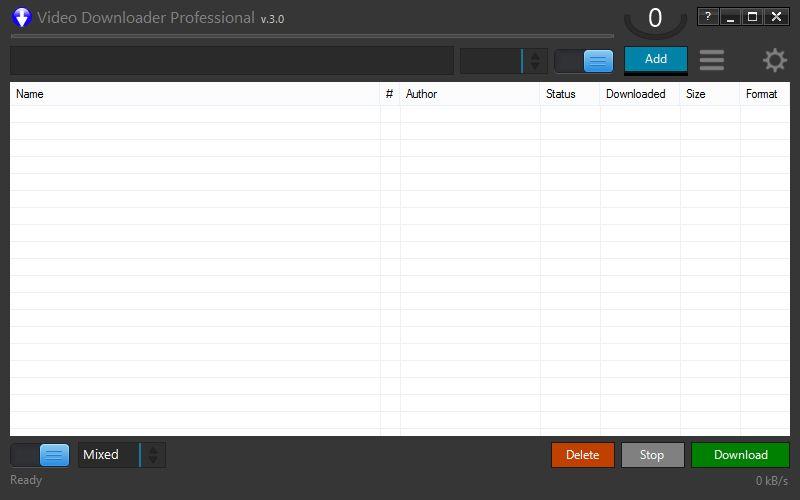Screen dimensions: 800x500
Task: Click the green Download button
Action: coord(740,455)
